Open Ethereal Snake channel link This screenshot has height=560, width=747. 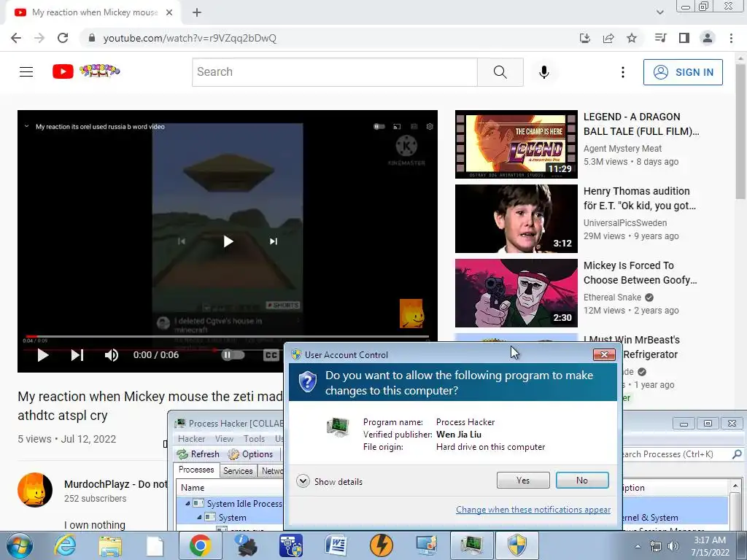(x=613, y=297)
